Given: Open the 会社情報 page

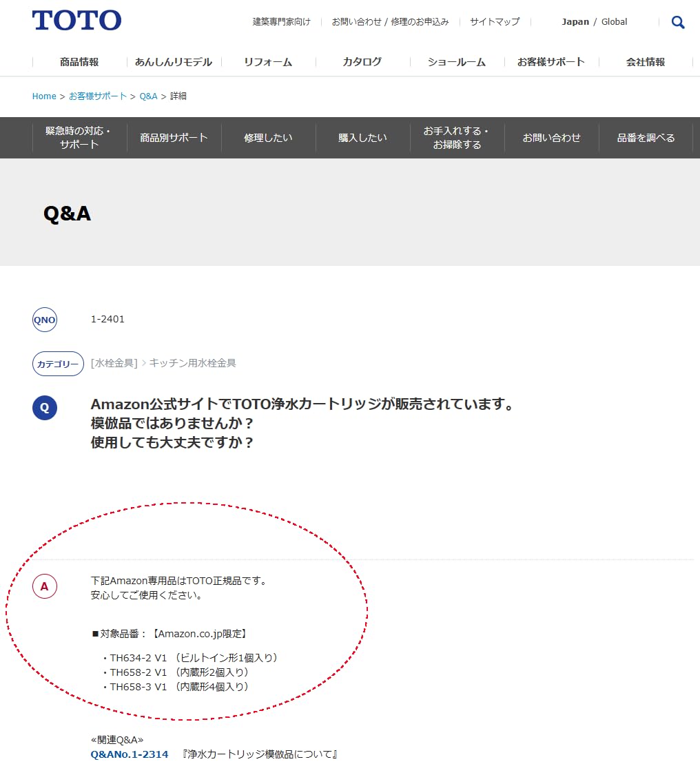Looking at the screenshot, I should (x=644, y=61).
